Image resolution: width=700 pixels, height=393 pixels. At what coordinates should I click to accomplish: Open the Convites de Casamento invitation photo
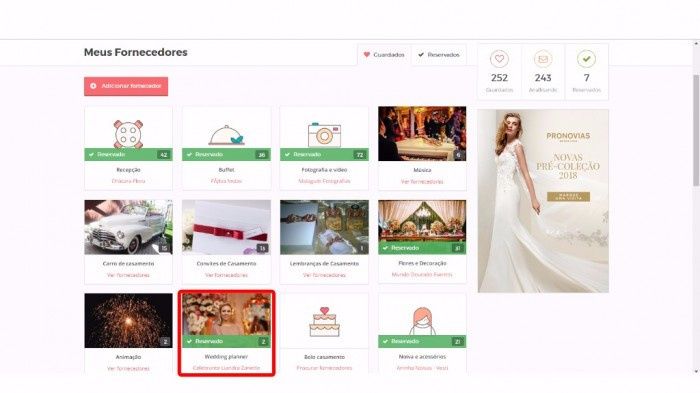[x=226, y=227]
